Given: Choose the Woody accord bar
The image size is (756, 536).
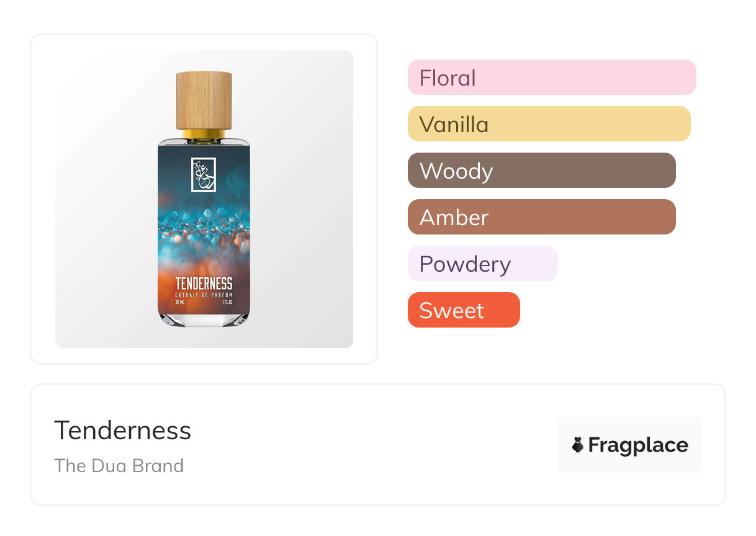Looking at the screenshot, I should (542, 171).
